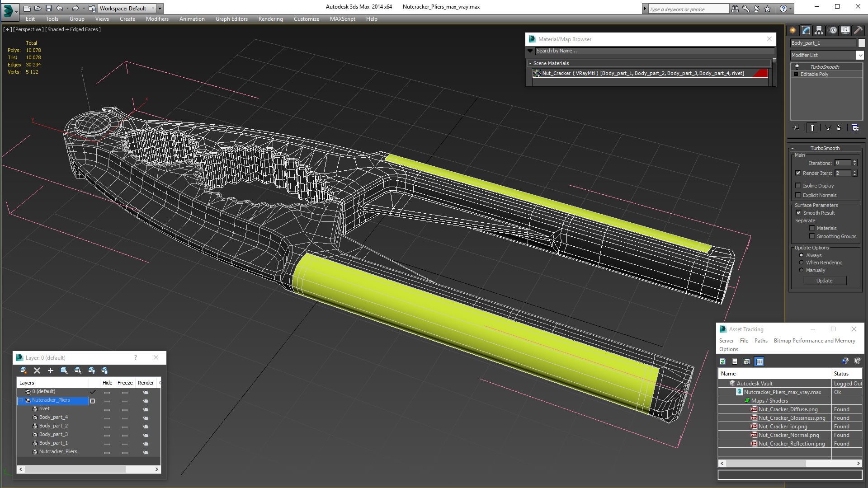Click the Pin Stack icon
This screenshot has height=488, width=868.
(797, 128)
